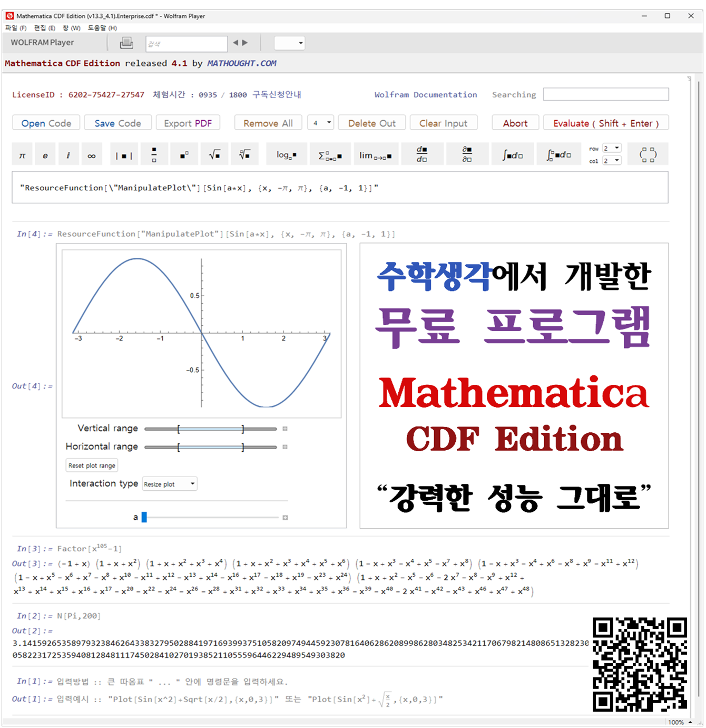Click the print icon in toolbar
Viewport: 706px width, 728px height.
coord(126,43)
